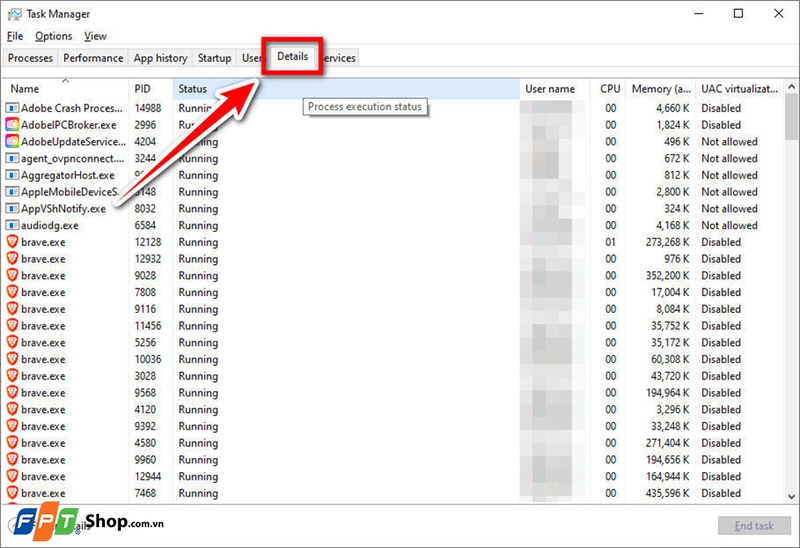Open the File menu

[15, 36]
